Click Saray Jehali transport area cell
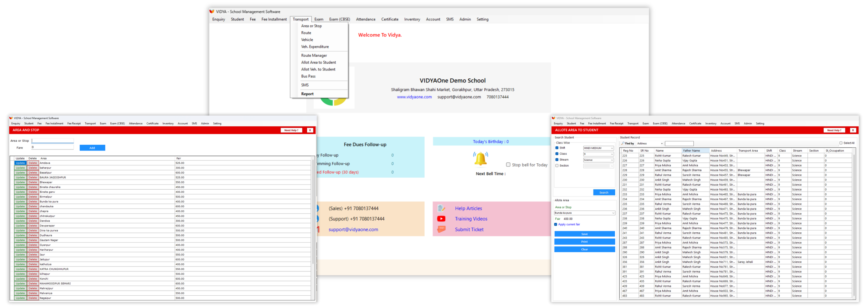Viewport: 868px width, 308px height. pos(750,262)
